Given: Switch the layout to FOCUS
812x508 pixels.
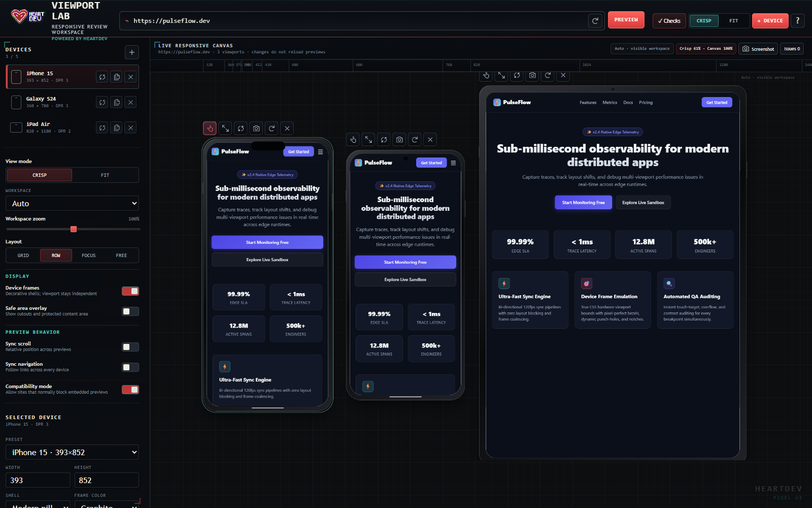Looking at the screenshot, I should [89, 255].
